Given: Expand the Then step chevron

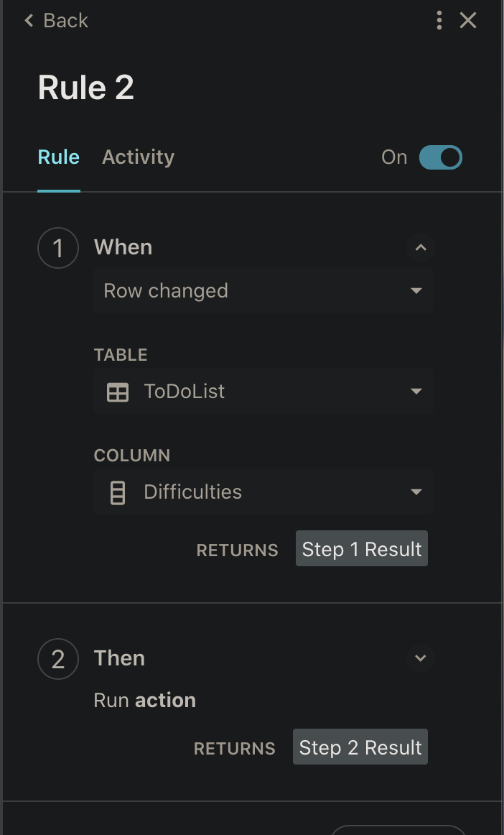Looking at the screenshot, I should point(421,658).
